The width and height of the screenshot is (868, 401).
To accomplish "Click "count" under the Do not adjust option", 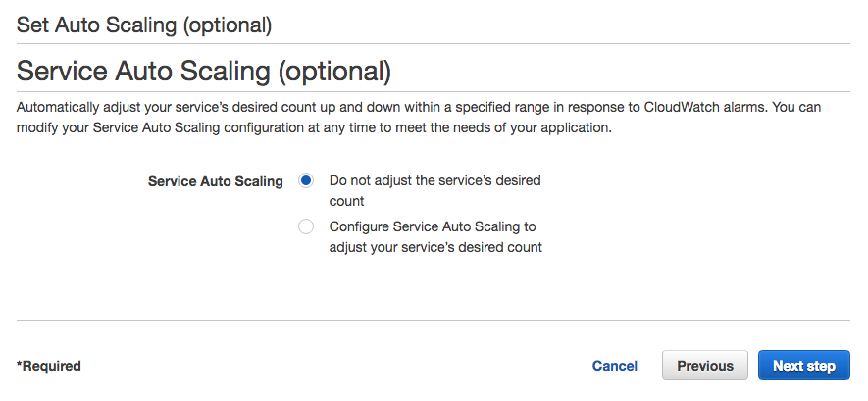I will 346,201.
